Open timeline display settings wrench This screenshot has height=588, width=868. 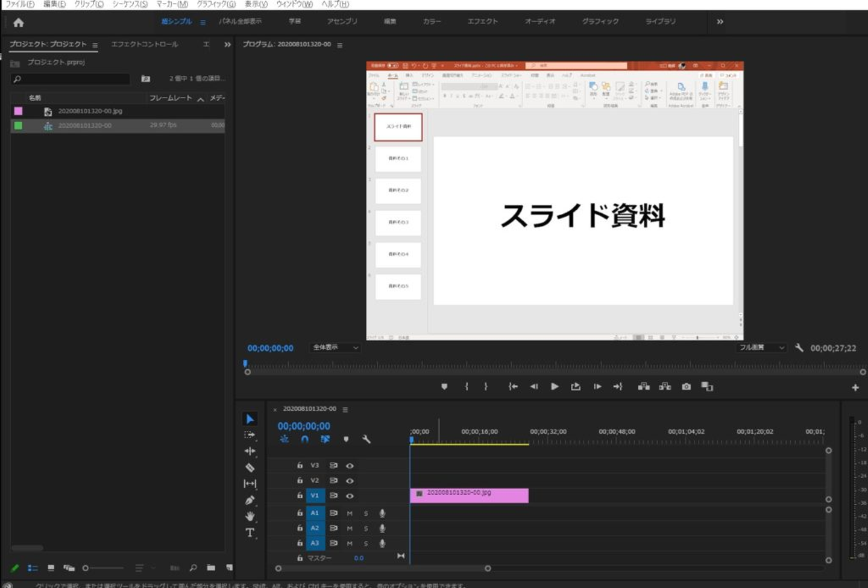point(366,439)
